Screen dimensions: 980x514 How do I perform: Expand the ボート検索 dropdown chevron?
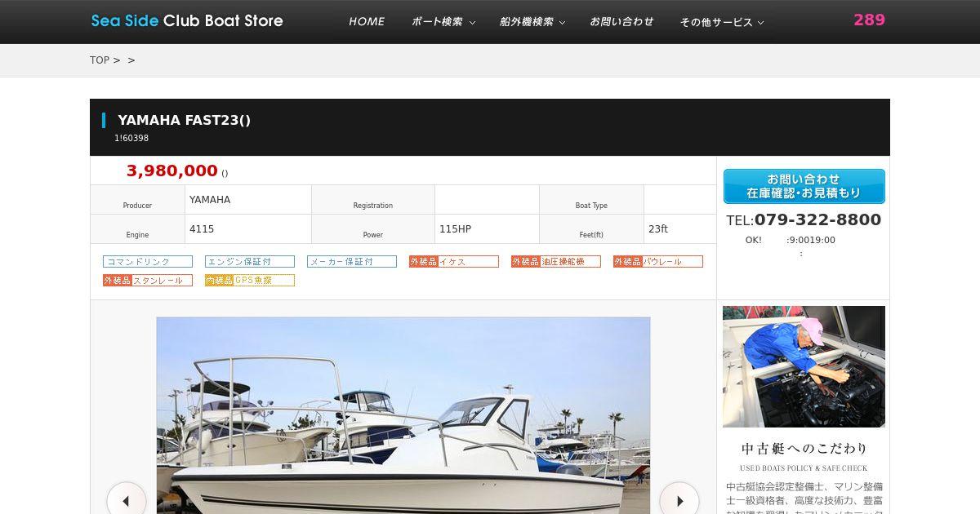(472, 23)
